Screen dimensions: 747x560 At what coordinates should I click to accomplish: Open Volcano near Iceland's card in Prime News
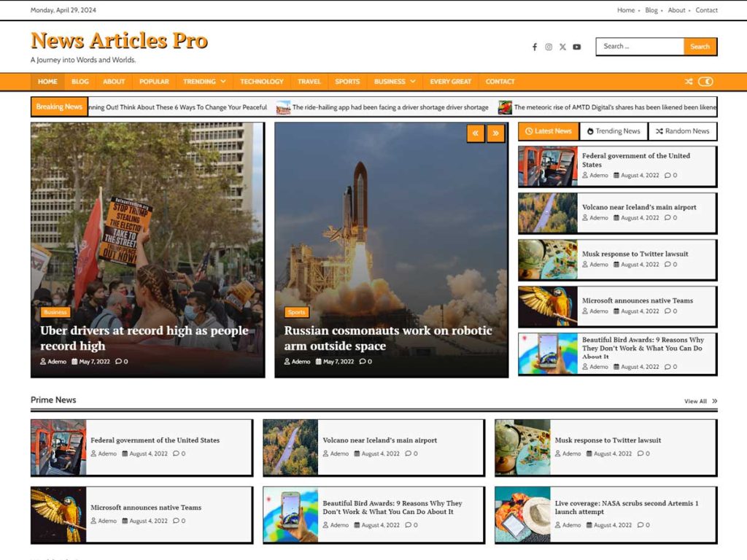[379, 440]
